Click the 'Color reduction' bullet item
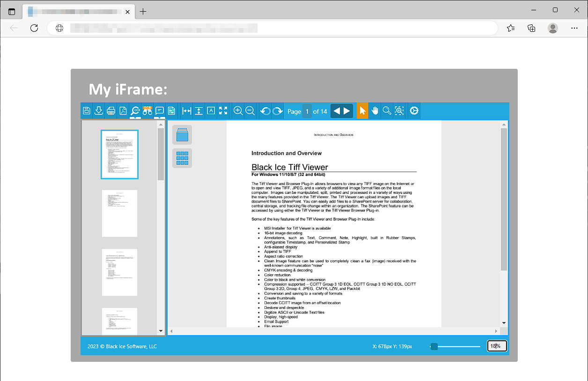Image resolution: width=588 pixels, height=381 pixels. (278, 275)
